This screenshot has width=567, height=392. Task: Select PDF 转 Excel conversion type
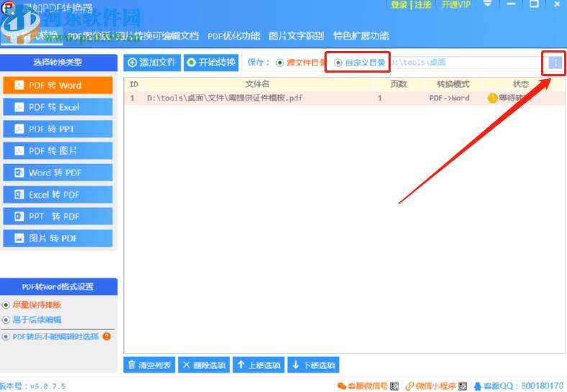pyautogui.click(x=58, y=107)
